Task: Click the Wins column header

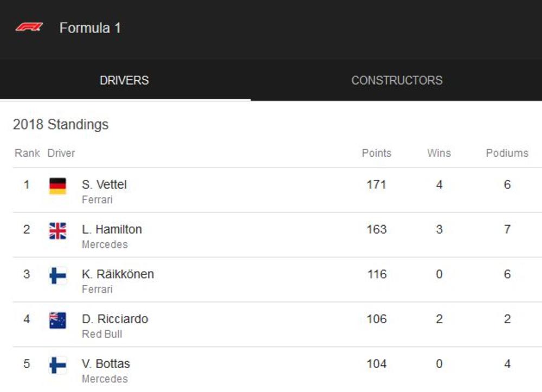Action: [x=438, y=153]
